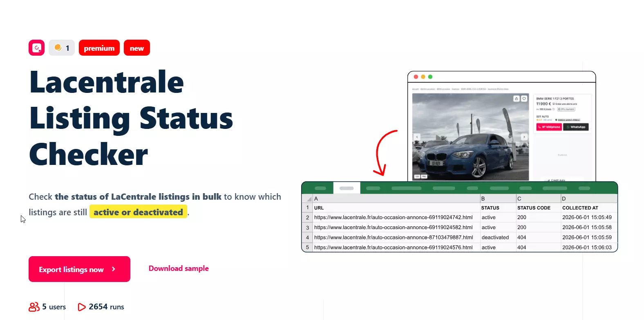Click timestamp 2026-06-01 15:05:59
The image size is (644, 320).
587,237
